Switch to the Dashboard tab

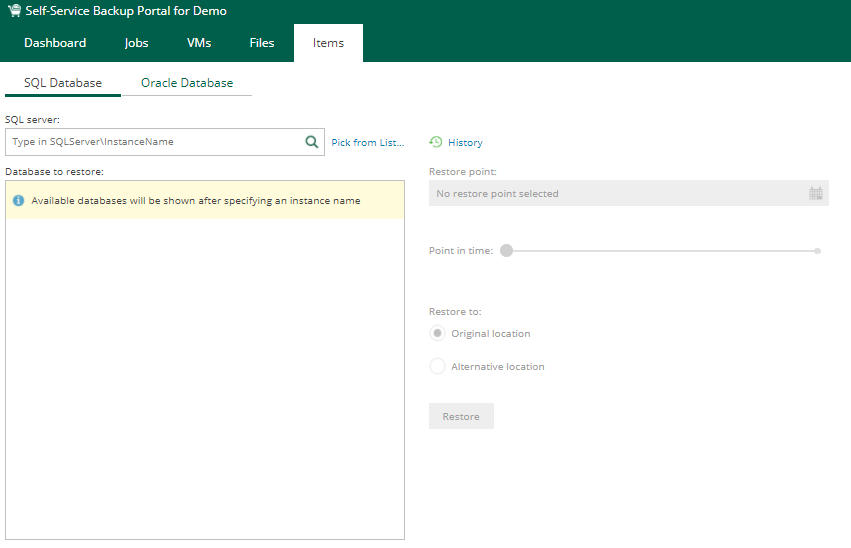tap(55, 43)
